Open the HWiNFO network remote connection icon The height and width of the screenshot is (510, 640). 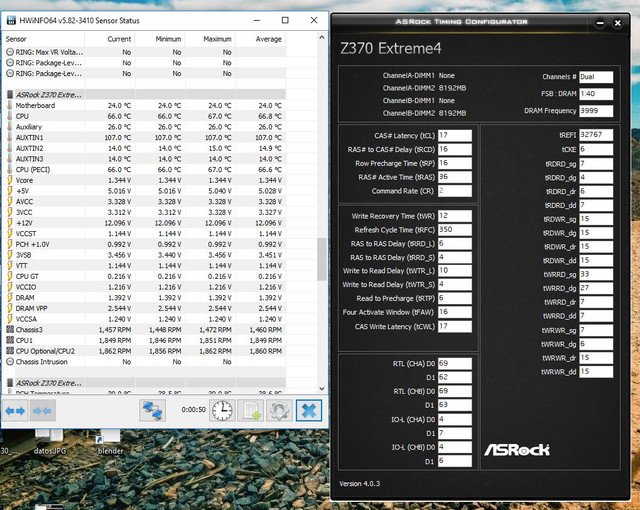click(152, 410)
